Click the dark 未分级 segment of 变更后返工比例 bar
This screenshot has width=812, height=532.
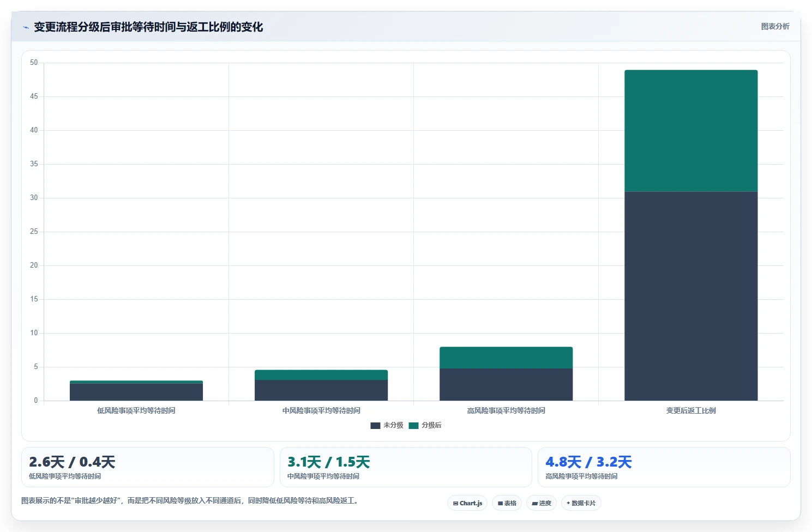pos(691,296)
